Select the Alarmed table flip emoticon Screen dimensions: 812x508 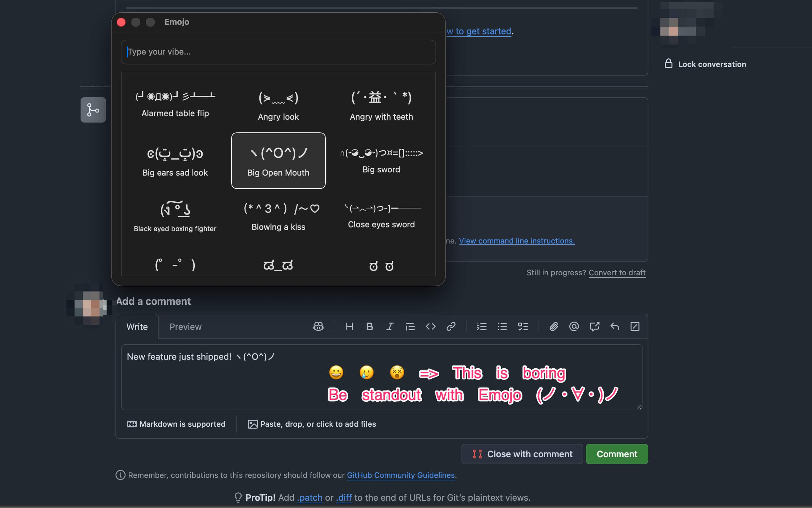coord(175,104)
